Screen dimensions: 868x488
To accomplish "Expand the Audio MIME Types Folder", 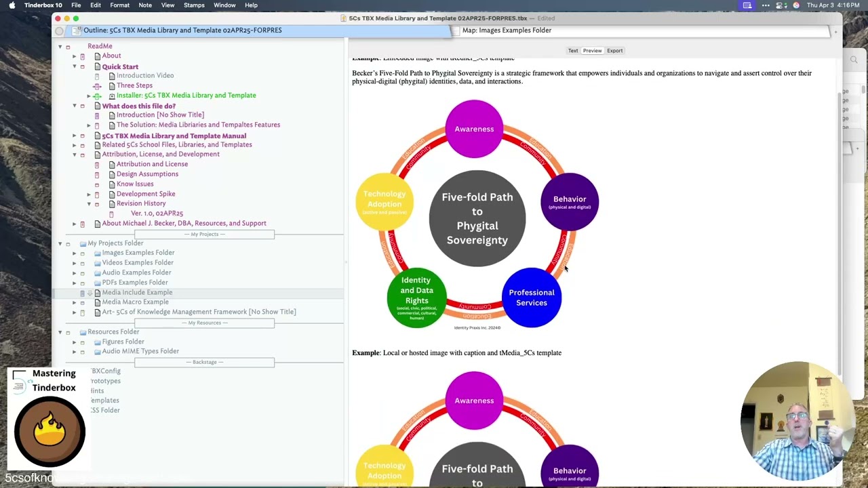I will [75, 352].
